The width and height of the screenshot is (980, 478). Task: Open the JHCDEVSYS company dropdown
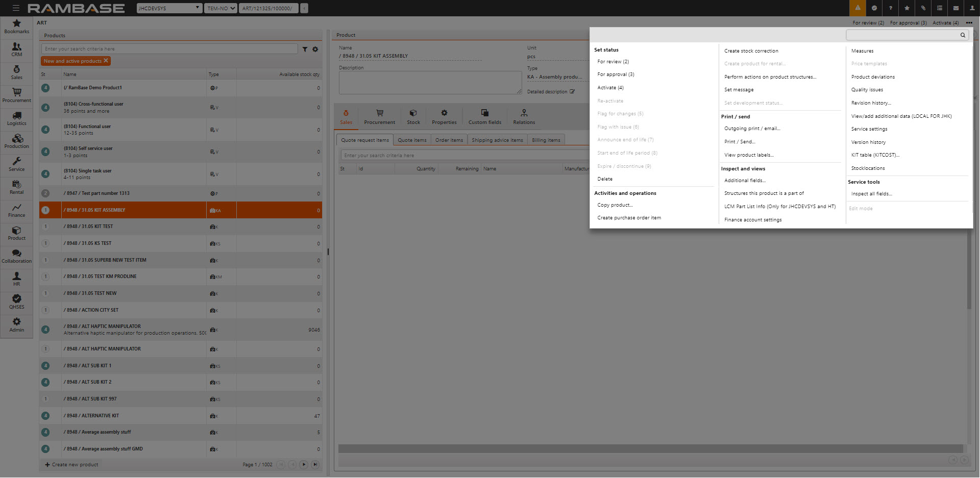(169, 8)
